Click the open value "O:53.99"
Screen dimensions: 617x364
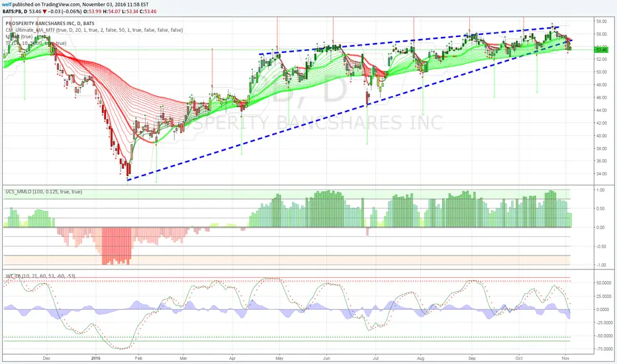[91, 11]
